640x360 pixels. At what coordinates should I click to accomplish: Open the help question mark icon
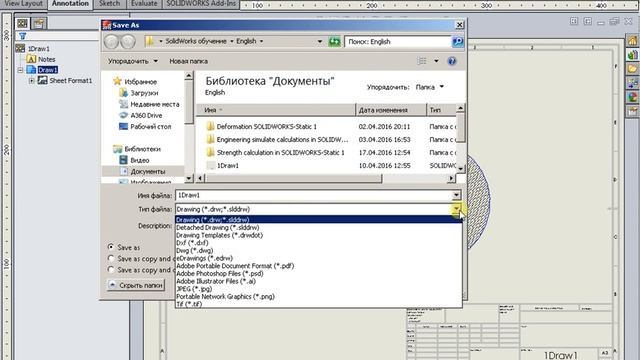tap(452, 61)
